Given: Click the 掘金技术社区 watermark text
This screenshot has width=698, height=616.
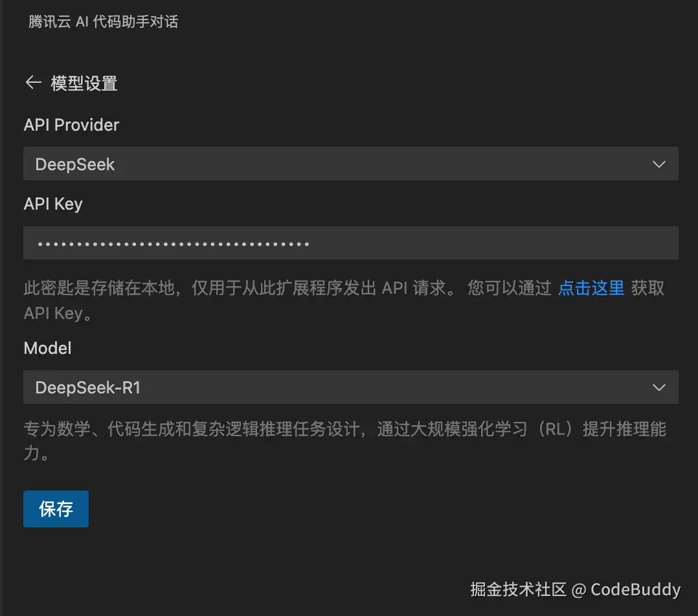Looking at the screenshot, I should coord(518,589).
